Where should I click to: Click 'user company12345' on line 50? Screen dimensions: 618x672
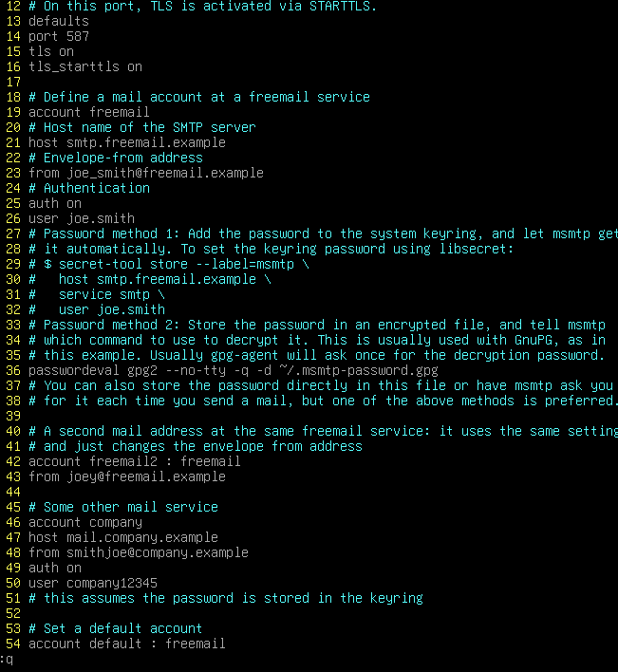point(93,584)
